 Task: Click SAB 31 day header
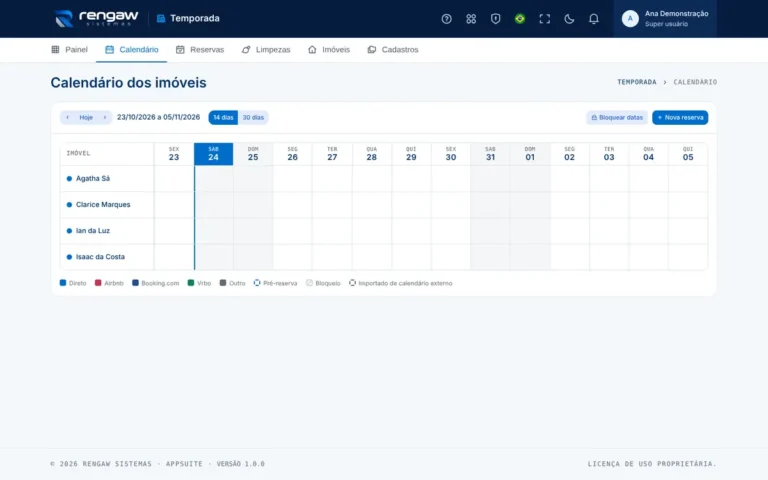[490, 154]
